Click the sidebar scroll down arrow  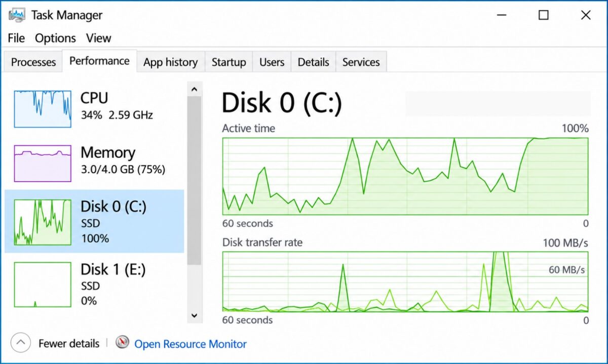coord(194,315)
